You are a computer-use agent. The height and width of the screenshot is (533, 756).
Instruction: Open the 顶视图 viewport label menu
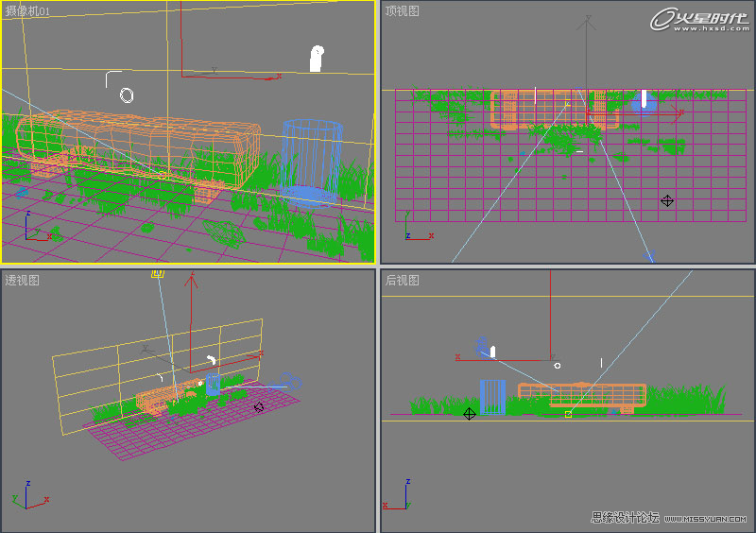pos(402,11)
